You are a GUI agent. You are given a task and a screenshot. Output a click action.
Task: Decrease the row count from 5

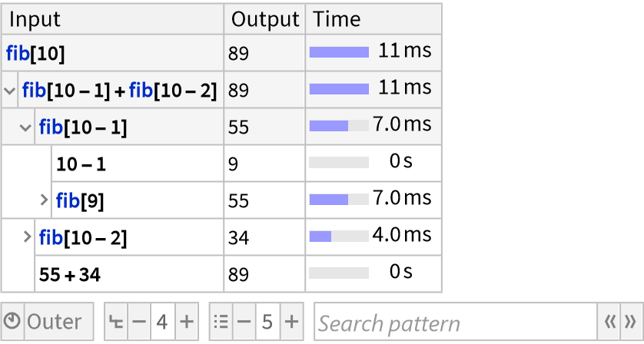244,322
